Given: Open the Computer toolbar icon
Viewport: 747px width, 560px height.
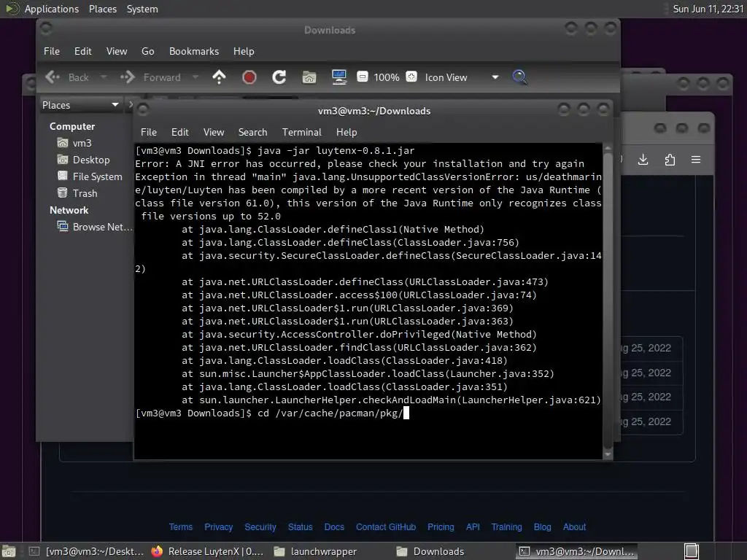Looking at the screenshot, I should tap(339, 77).
